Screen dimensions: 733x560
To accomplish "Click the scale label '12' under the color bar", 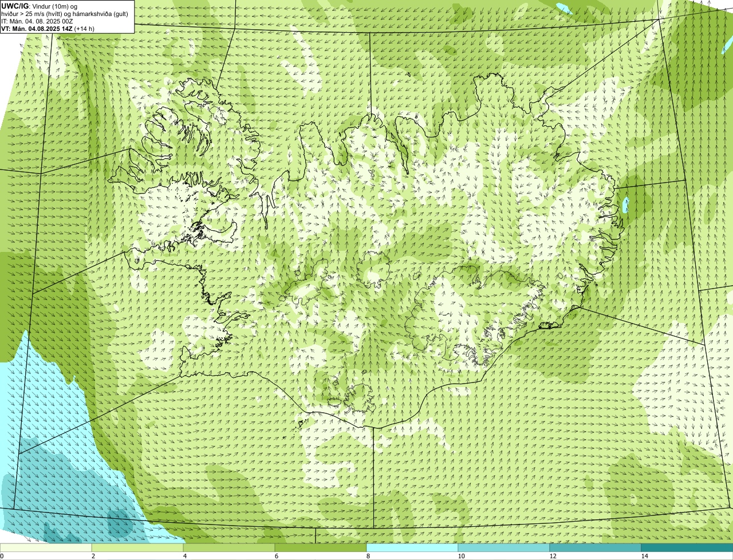I will pos(553,556).
